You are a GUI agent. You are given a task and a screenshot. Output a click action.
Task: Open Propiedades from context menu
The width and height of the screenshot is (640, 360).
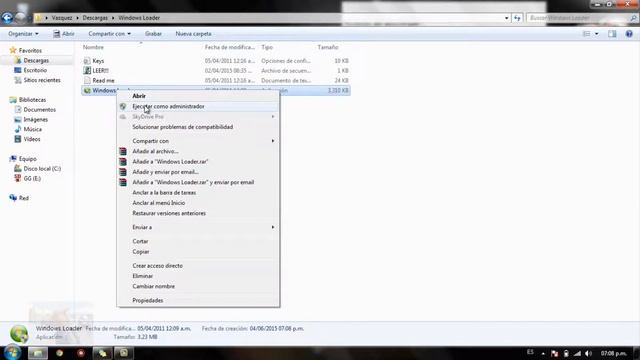pyautogui.click(x=148, y=300)
